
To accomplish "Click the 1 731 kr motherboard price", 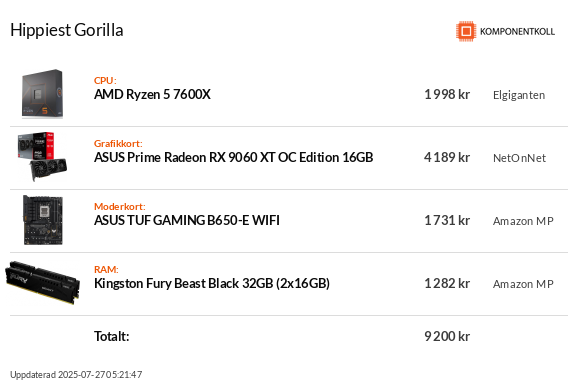I will (x=447, y=220).
